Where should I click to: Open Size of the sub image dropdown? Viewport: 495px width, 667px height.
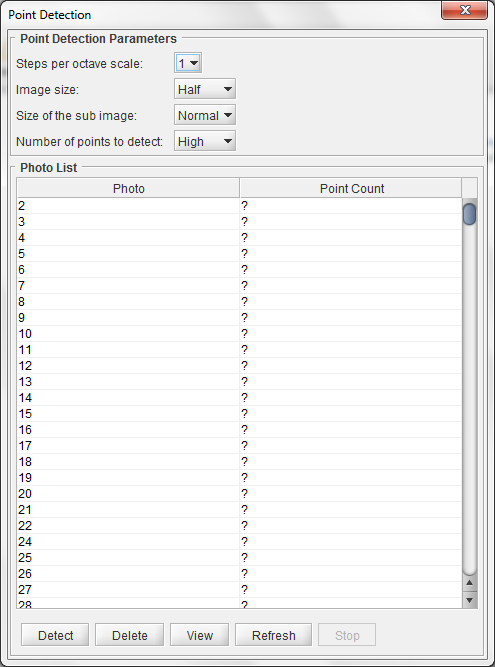[x=205, y=115]
